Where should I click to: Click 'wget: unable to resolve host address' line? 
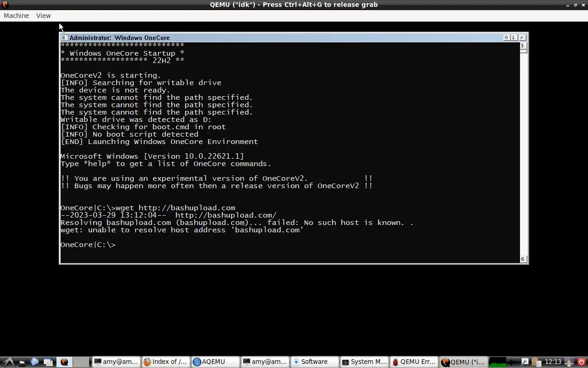tap(182, 230)
